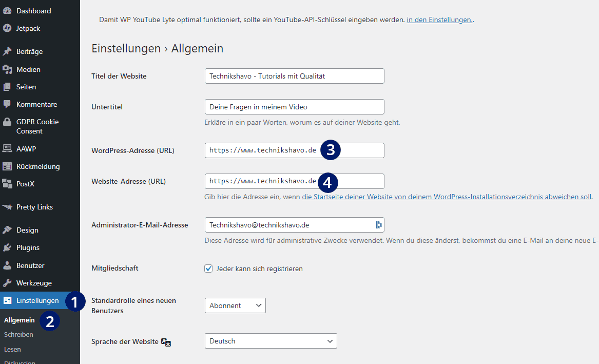Viewport: 599px width, 364px height.
Task: Click the 'Titel der Website' label
Action: (119, 76)
